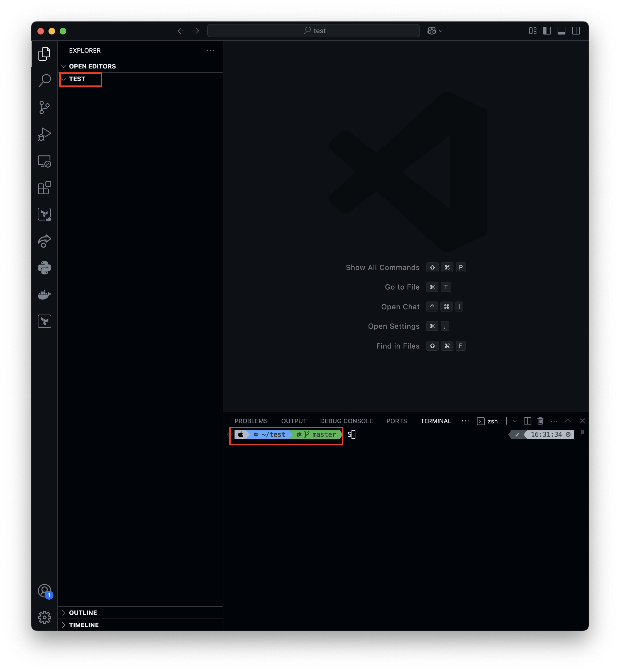Expand the OUTLINE section

[83, 613]
